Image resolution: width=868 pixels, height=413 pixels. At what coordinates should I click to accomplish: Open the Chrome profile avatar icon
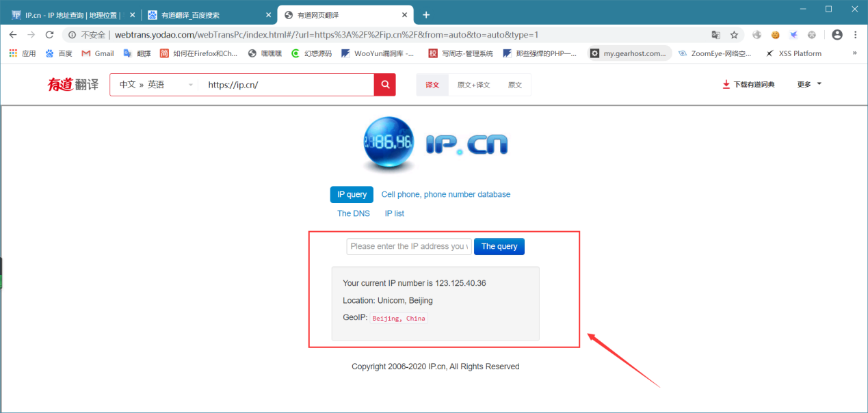pos(837,35)
